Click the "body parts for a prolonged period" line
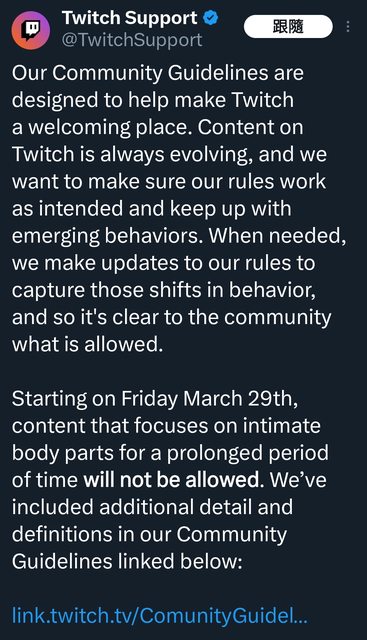367x640 pixels. (170, 453)
